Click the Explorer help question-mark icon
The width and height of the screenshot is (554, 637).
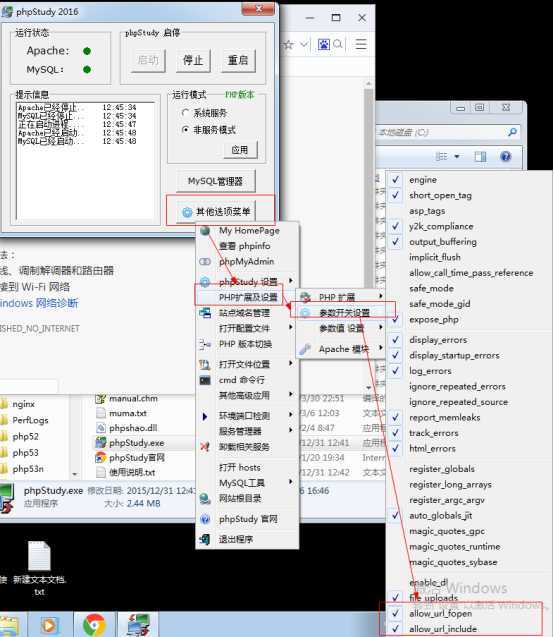pyautogui.click(x=506, y=156)
